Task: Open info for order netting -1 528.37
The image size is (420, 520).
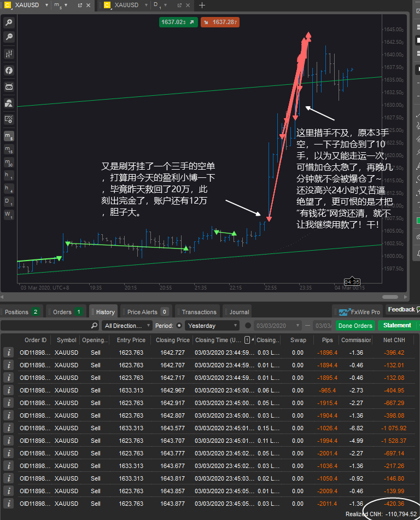Action: pos(9,441)
